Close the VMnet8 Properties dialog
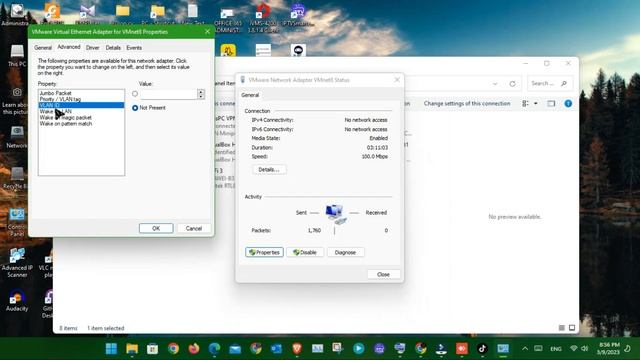Image resolution: width=640 pixels, height=360 pixels. (207, 31)
